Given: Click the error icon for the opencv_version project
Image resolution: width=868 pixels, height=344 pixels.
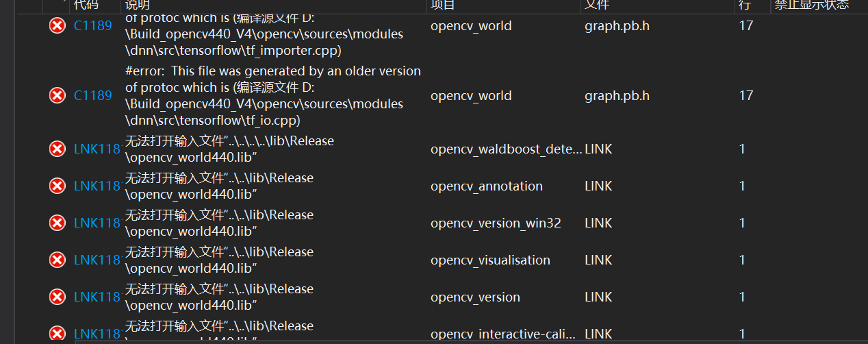Looking at the screenshot, I should pyautogui.click(x=58, y=297).
